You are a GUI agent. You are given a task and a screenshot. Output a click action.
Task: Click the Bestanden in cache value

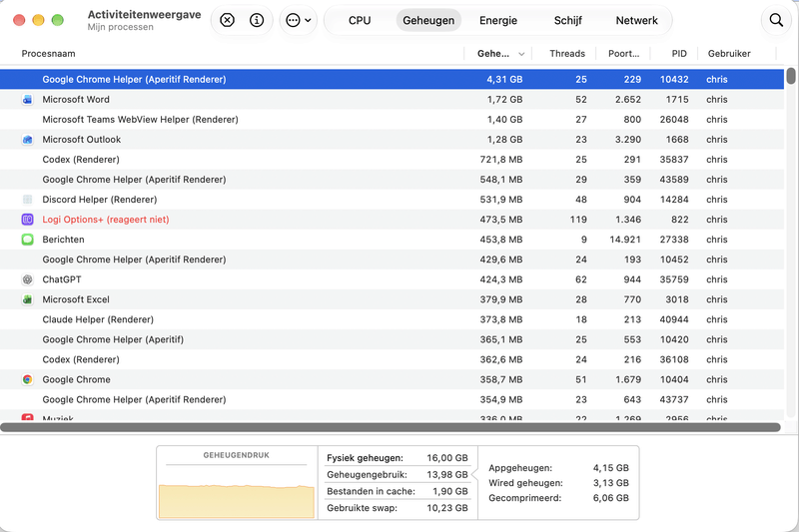point(450,491)
